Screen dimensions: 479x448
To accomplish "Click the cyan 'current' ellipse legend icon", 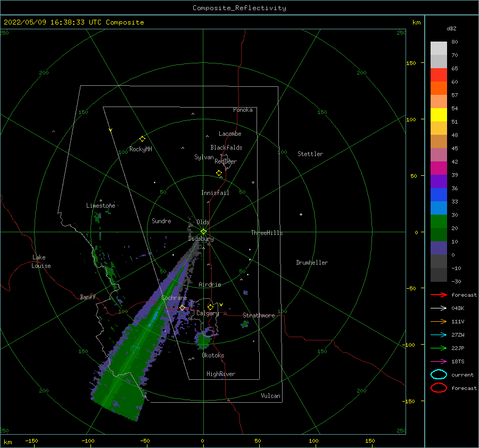I will (x=439, y=374).
